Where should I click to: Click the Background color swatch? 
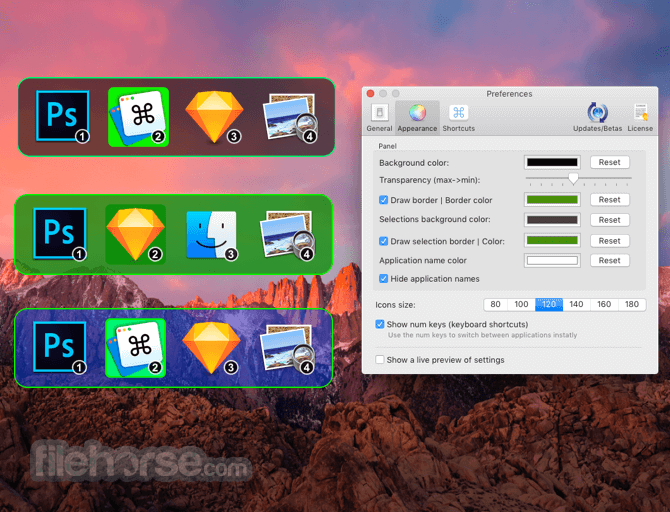pyautogui.click(x=552, y=162)
